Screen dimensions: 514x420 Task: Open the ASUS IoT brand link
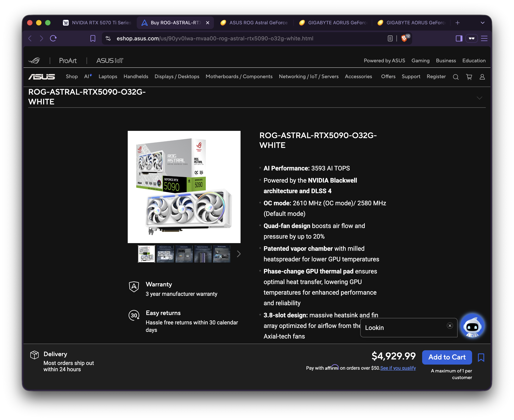[110, 61]
